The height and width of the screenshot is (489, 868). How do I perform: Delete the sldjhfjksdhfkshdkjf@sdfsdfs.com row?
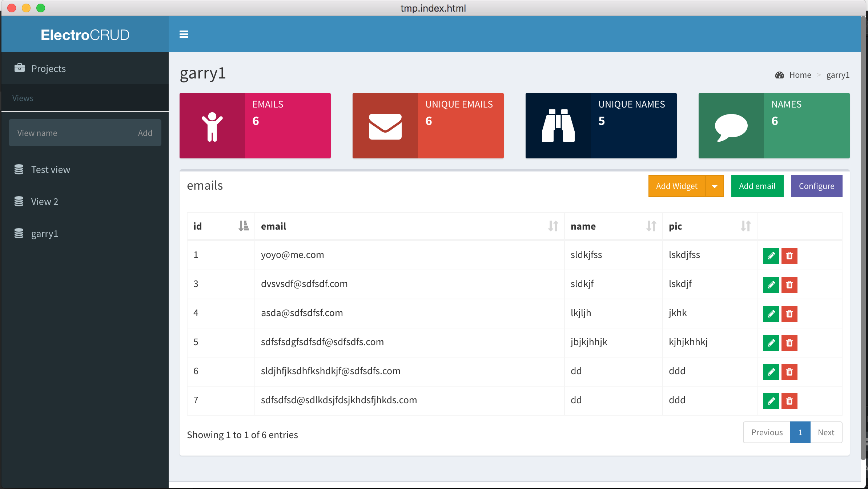pos(789,372)
